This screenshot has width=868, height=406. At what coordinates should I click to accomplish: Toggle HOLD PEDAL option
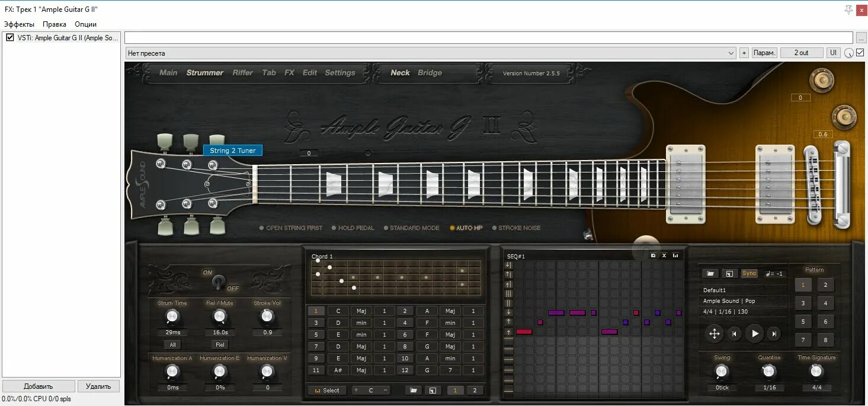click(x=353, y=228)
